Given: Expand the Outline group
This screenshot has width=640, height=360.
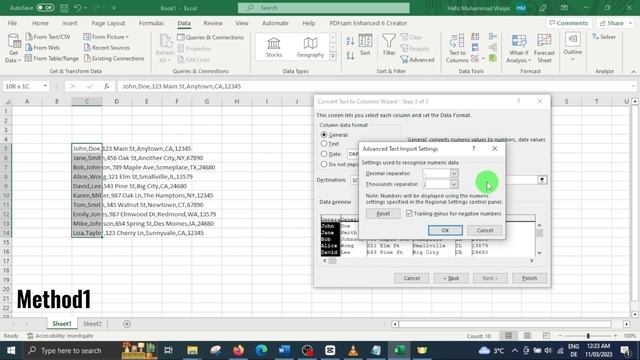Looking at the screenshot, I should 573,47.
